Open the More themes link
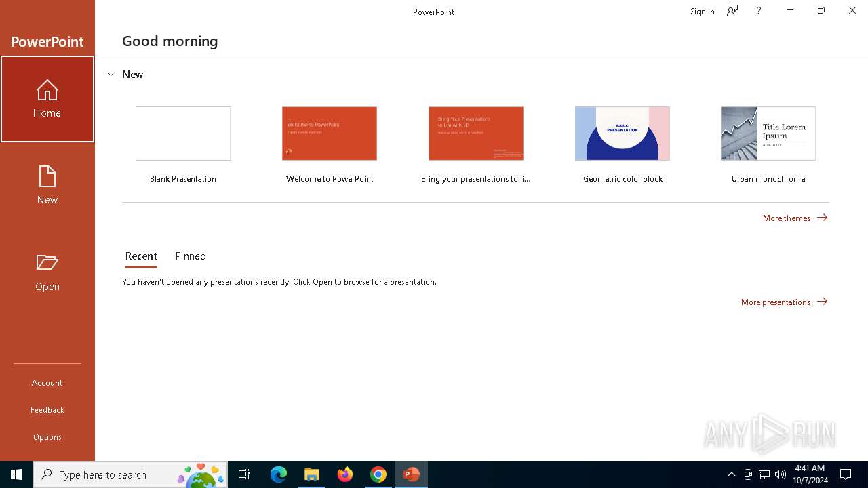The width and height of the screenshot is (868, 488). click(x=795, y=218)
